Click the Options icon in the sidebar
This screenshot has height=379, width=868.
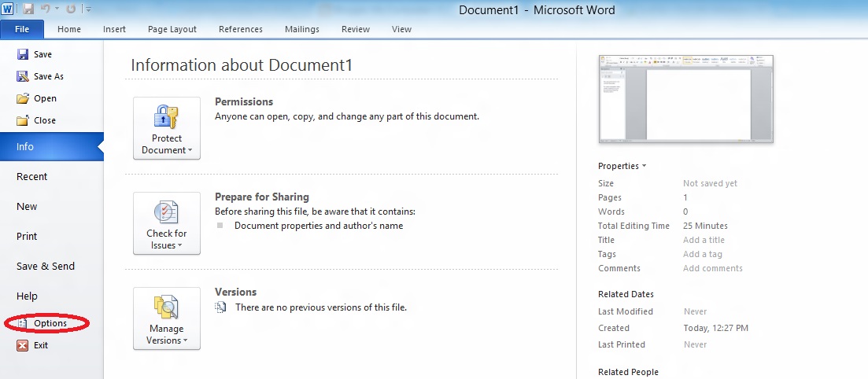click(x=23, y=323)
